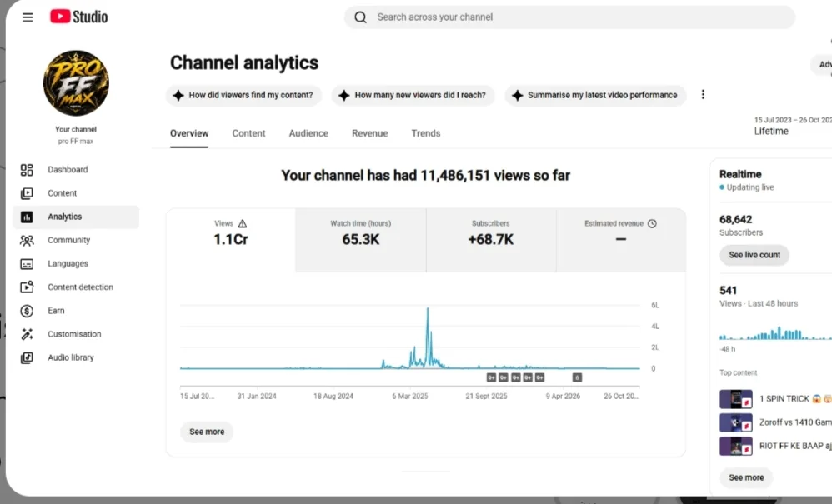The width and height of the screenshot is (832, 504).
Task: Switch to the analytics Content tab
Action: click(x=248, y=133)
